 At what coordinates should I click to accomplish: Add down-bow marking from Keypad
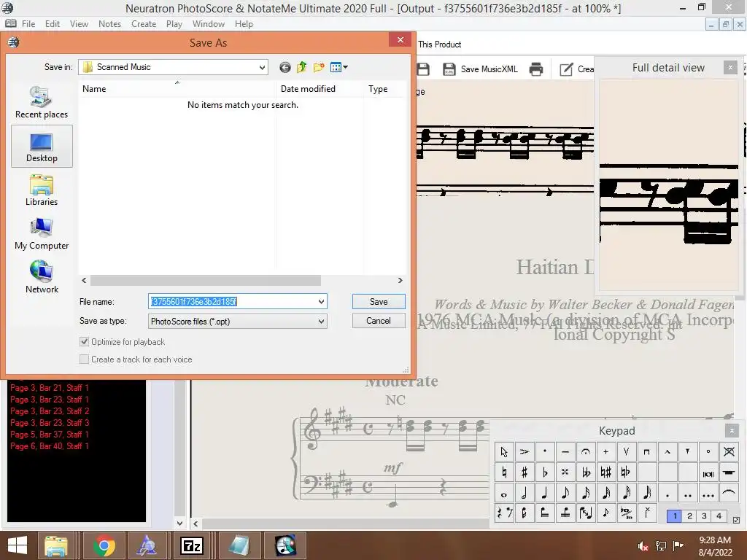[646, 451]
